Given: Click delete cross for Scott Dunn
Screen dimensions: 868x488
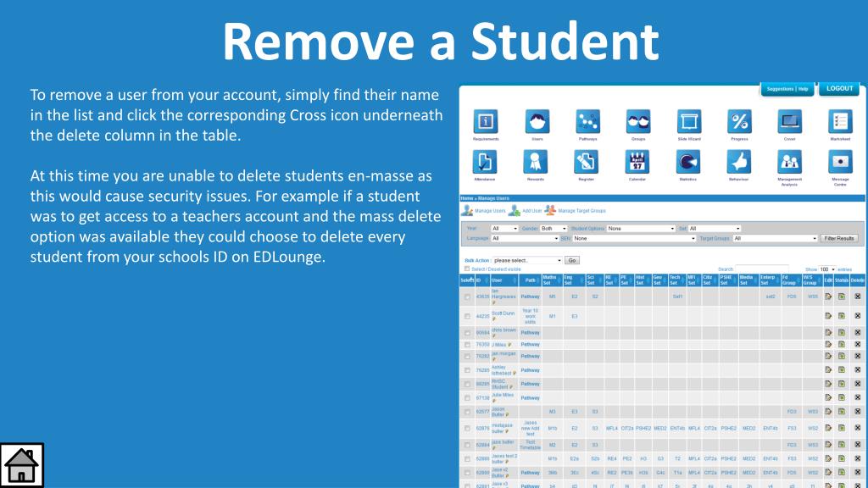Looking at the screenshot, I should click(x=858, y=316).
